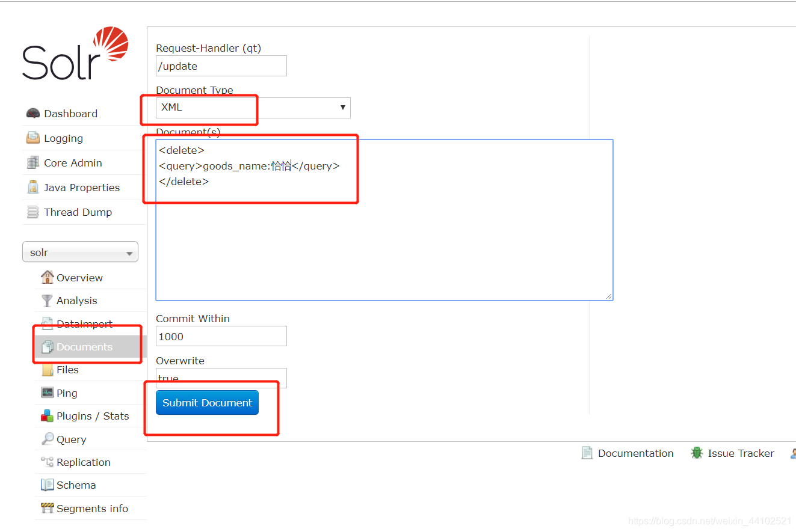
Task: Click the Logging icon
Action: (x=33, y=138)
